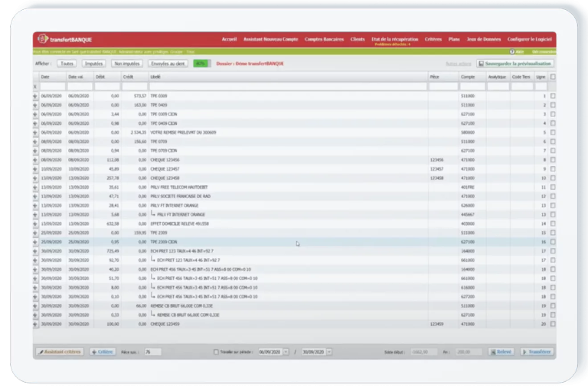Click the plus icon on EFFET DOMICILIE RELEVE row
Screen dimensions: 588x388
tap(35, 224)
